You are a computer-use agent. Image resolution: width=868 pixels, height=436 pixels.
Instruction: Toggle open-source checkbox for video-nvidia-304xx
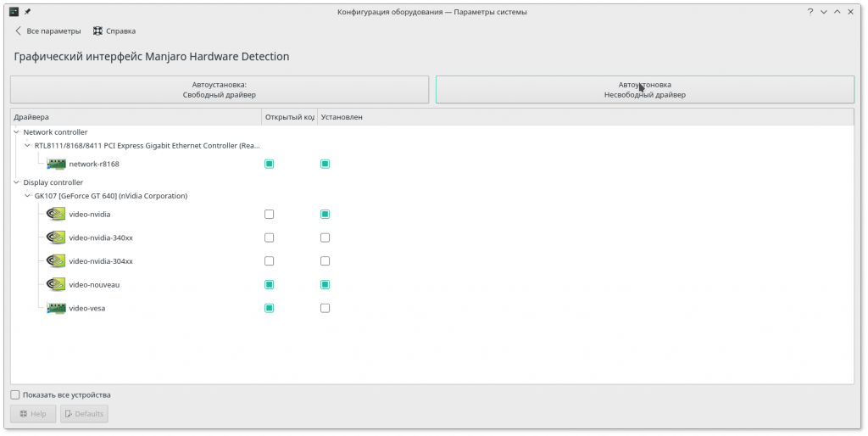point(269,261)
